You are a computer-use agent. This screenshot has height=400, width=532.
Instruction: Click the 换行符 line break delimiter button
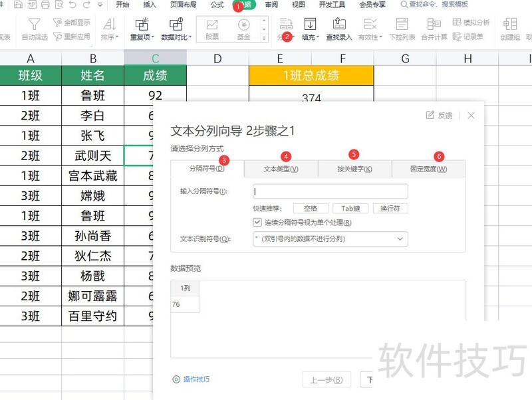390,208
